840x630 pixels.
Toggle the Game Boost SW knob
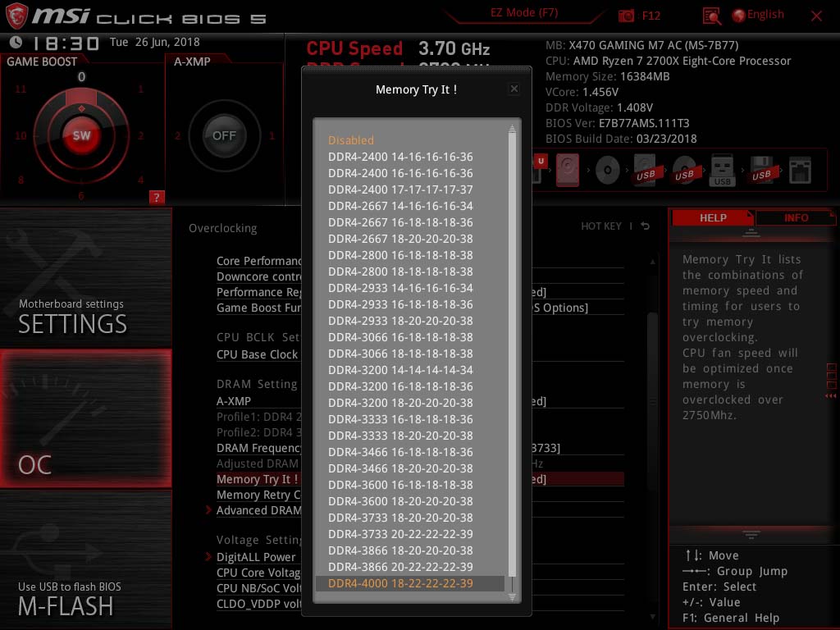pos(81,135)
